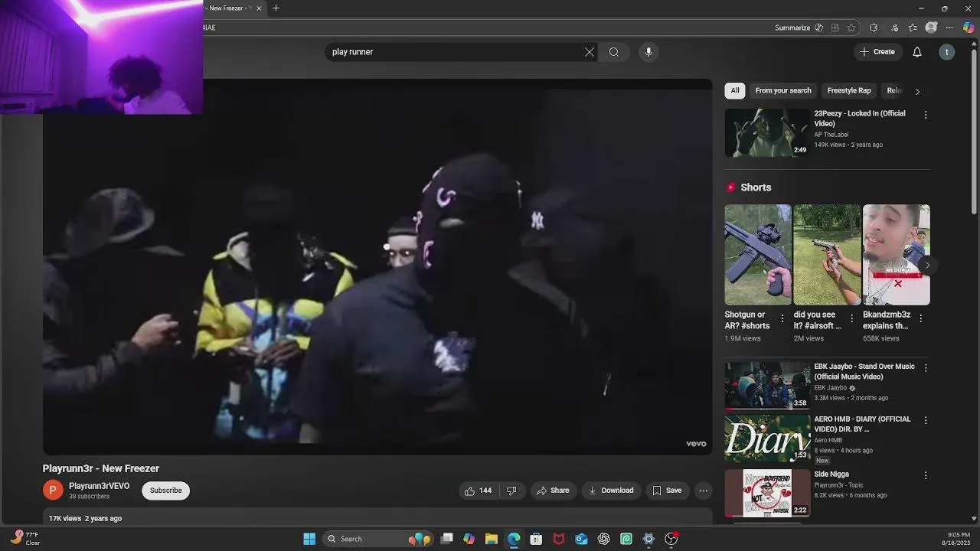Close the New Freezer browser tab
980x551 pixels.
tap(259, 8)
